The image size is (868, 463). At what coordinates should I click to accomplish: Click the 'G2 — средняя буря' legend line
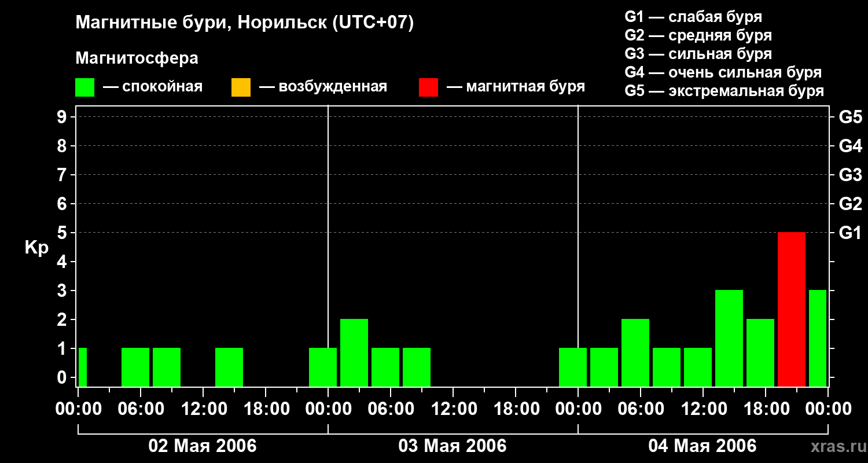[x=698, y=35]
